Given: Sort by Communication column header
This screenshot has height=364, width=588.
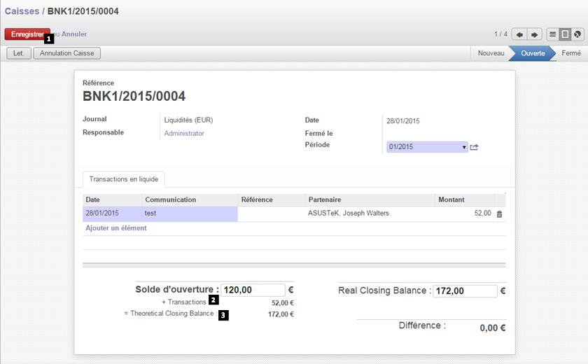Looking at the screenshot, I should tap(190, 199).
